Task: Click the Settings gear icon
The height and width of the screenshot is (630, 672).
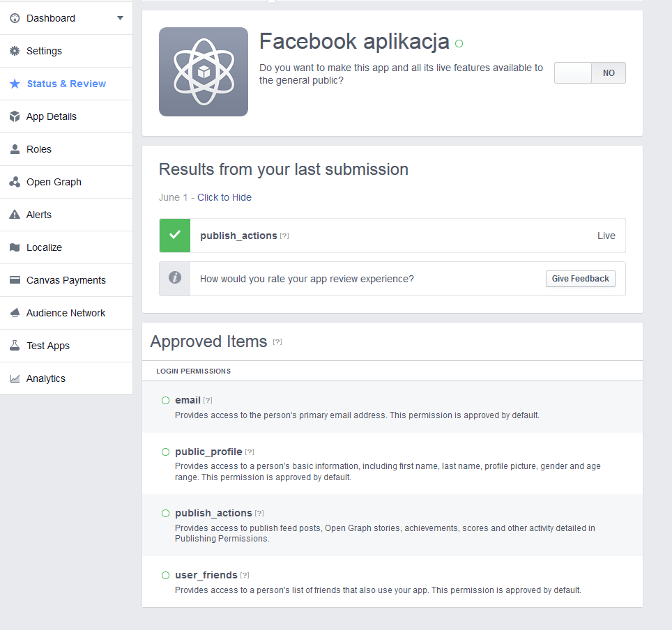Action: point(15,51)
